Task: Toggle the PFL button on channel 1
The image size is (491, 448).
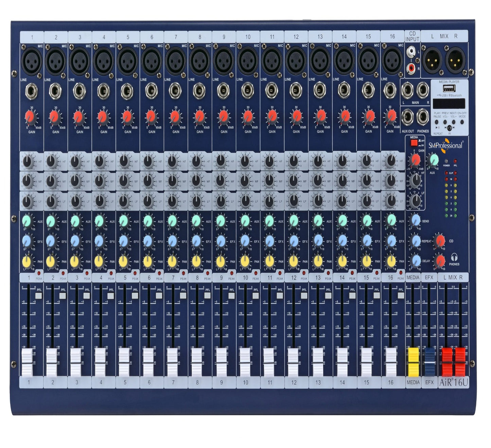Action: tap(38, 296)
